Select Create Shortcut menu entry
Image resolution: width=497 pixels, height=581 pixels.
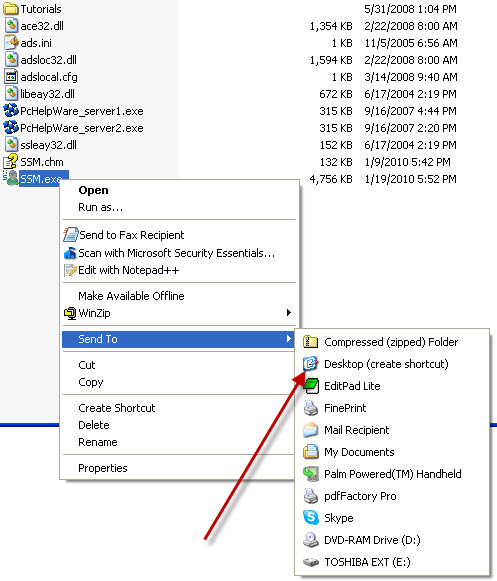coord(117,408)
